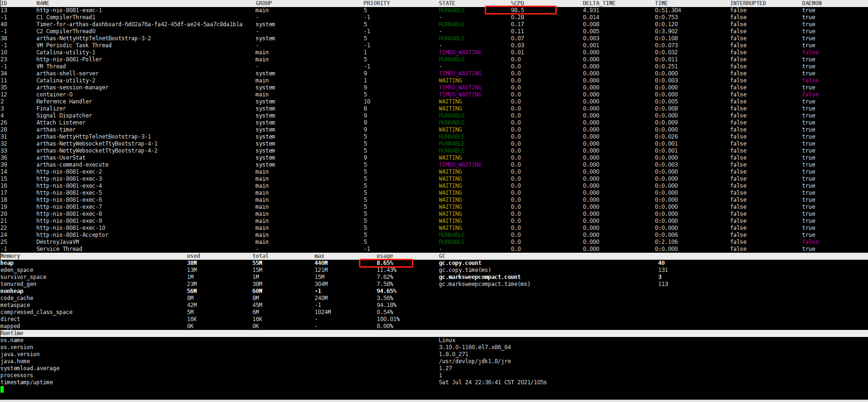868x402 pixels.
Task: Select arthas-session-manager thread name
Action: [72, 88]
